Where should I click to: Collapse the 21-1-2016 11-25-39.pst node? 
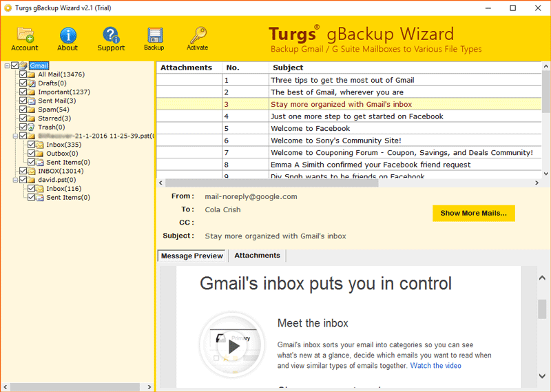(x=15, y=136)
